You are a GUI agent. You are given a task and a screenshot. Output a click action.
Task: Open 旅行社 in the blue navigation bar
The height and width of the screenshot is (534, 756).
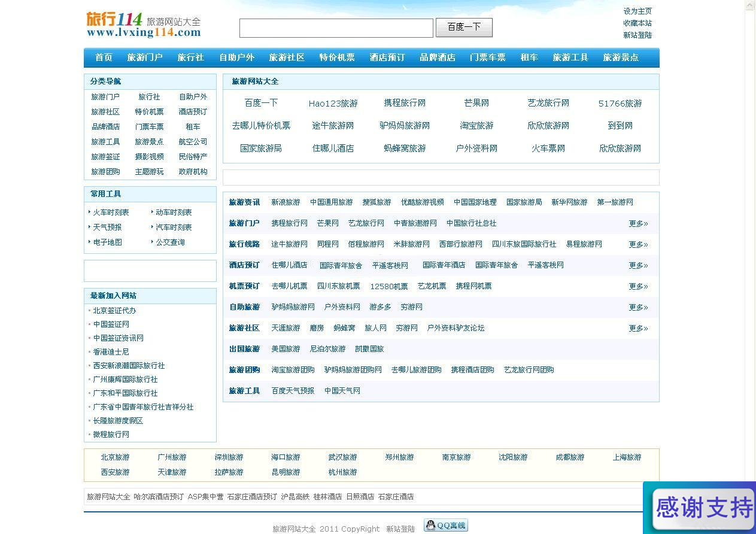tap(190, 57)
